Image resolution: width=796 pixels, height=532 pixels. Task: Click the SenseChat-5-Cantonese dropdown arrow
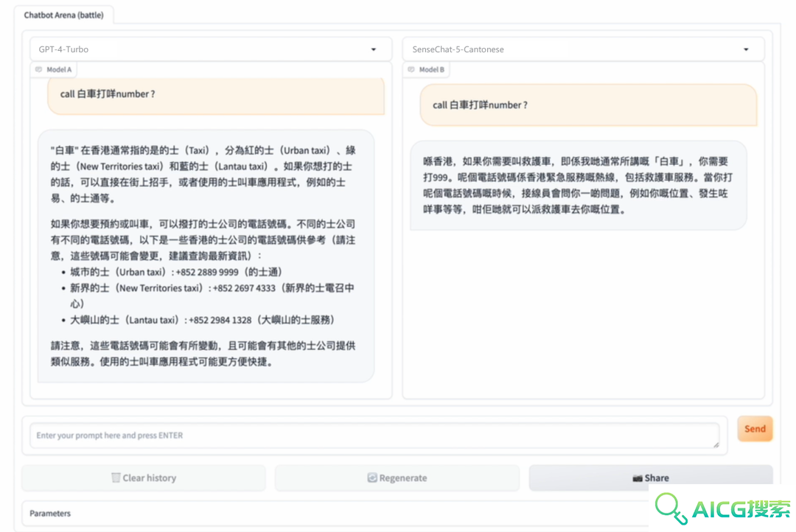(x=746, y=49)
